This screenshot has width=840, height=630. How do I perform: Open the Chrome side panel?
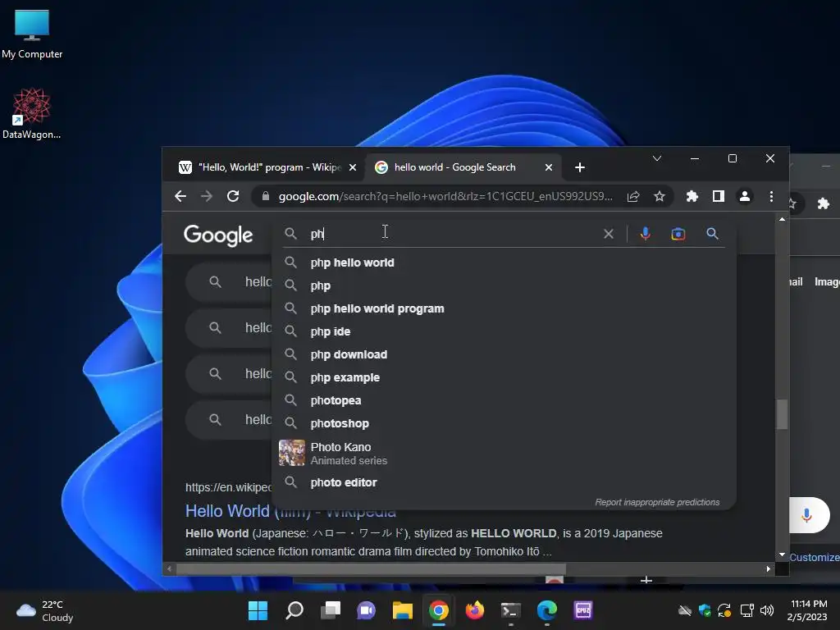[719, 197]
